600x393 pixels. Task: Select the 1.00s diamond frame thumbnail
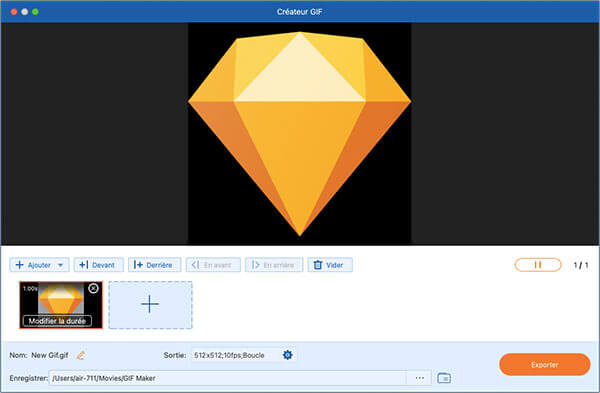point(61,305)
